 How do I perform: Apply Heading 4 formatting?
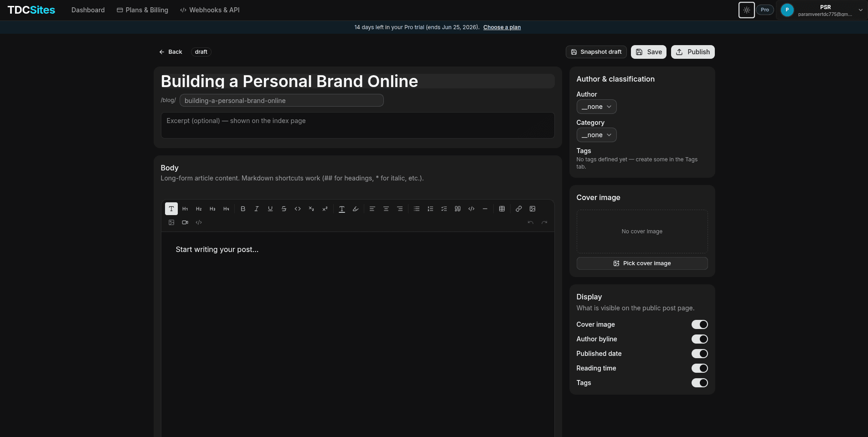coord(226,209)
